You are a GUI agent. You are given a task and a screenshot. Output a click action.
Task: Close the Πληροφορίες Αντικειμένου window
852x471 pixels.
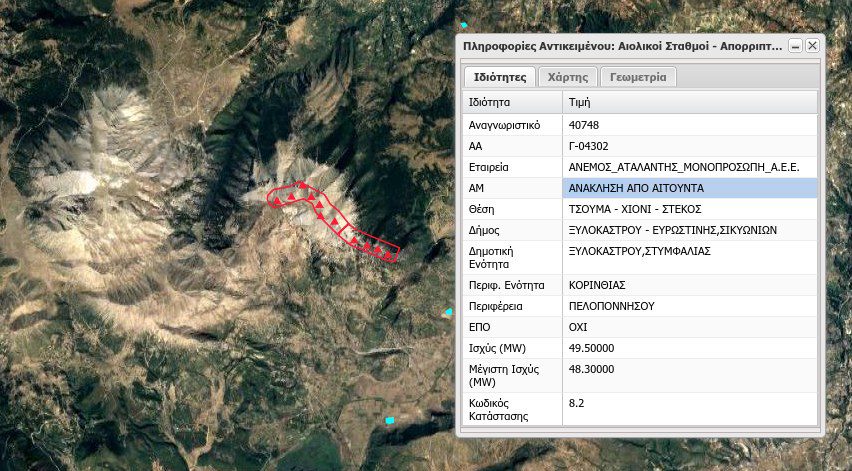pyautogui.click(x=812, y=46)
